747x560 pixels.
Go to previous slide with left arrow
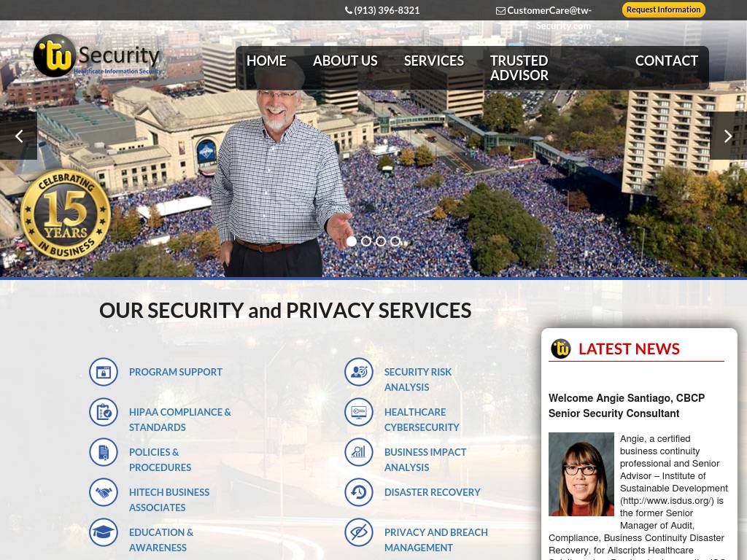tap(18, 136)
